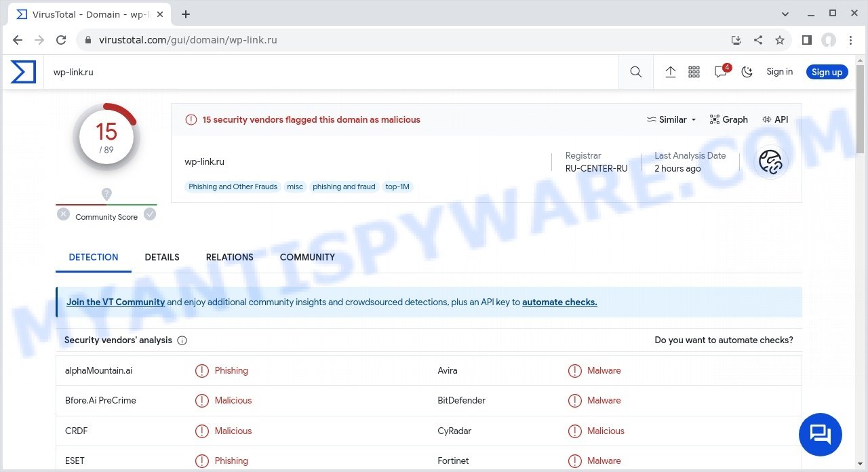
Task: Click the Sign in link
Action: coord(779,72)
